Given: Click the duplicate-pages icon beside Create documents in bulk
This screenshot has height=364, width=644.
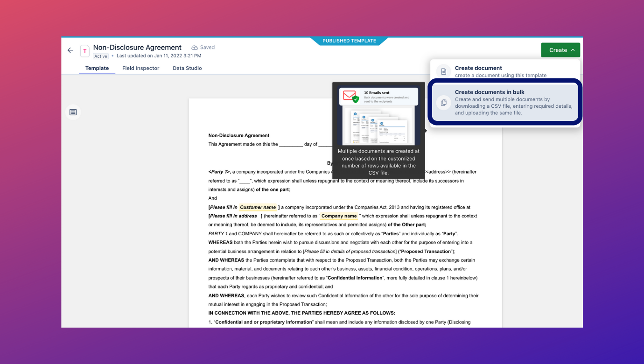Looking at the screenshot, I should tap(442, 103).
